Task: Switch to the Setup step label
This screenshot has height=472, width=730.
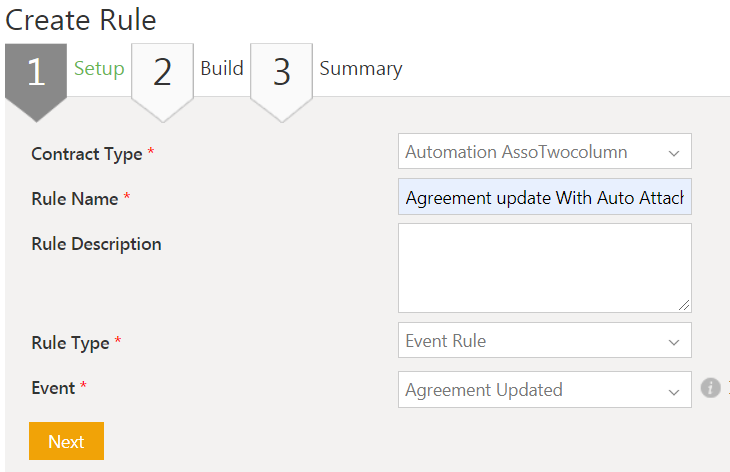Action: 99,69
